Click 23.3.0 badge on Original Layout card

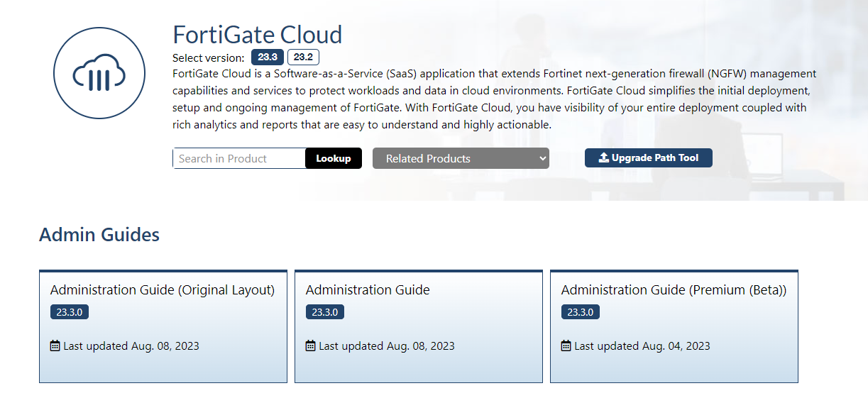70,312
